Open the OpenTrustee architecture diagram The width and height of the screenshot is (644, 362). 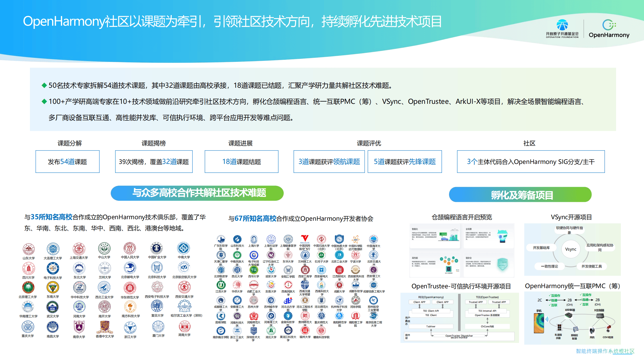coord(459,318)
